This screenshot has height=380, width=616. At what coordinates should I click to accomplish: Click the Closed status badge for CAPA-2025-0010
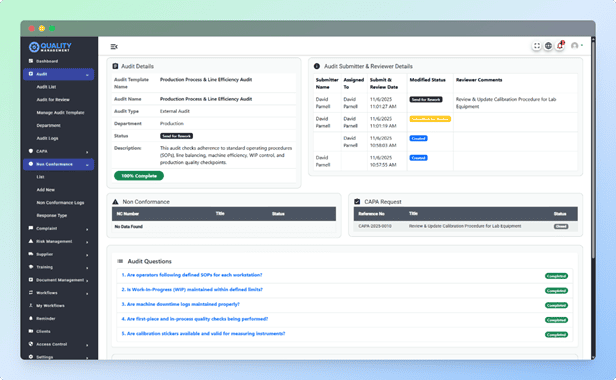(x=561, y=226)
